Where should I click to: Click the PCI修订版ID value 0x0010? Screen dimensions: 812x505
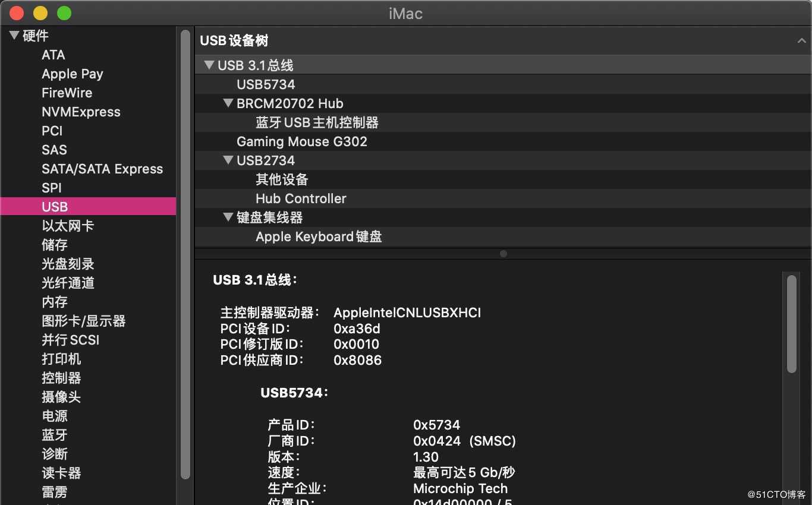tap(356, 344)
